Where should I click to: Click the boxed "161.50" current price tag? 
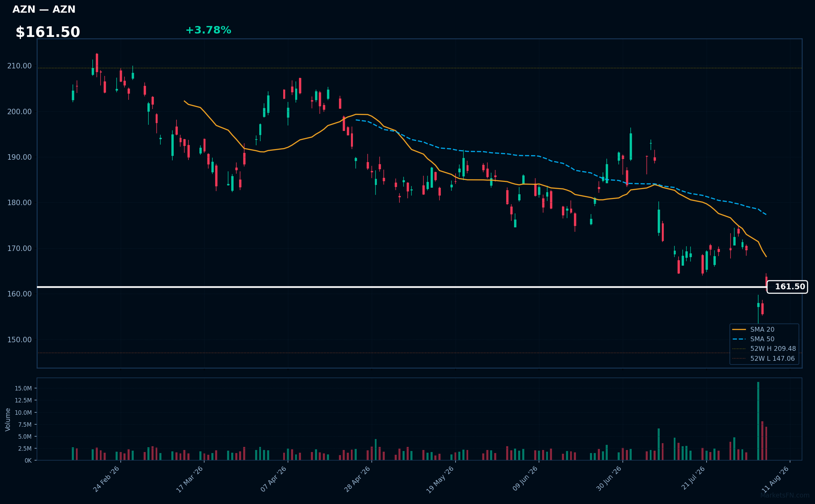coord(787,287)
